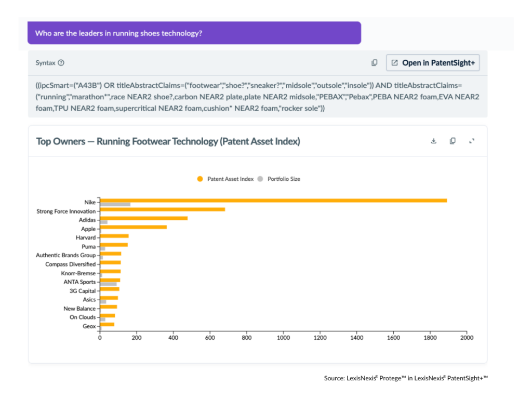
Task: Select Nike's orange Patent Asset Index bar
Action: point(273,200)
